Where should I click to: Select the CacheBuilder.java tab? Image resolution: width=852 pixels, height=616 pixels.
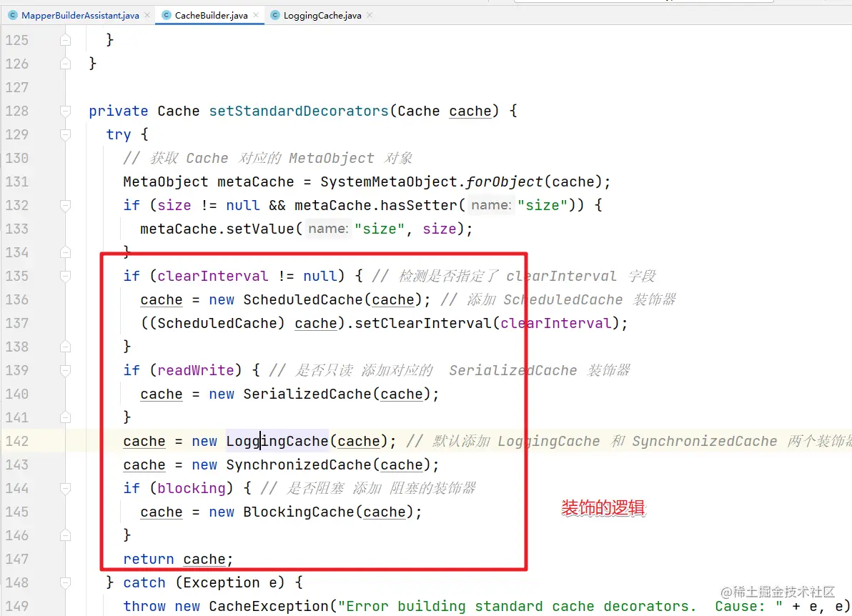(x=211, y=15)
